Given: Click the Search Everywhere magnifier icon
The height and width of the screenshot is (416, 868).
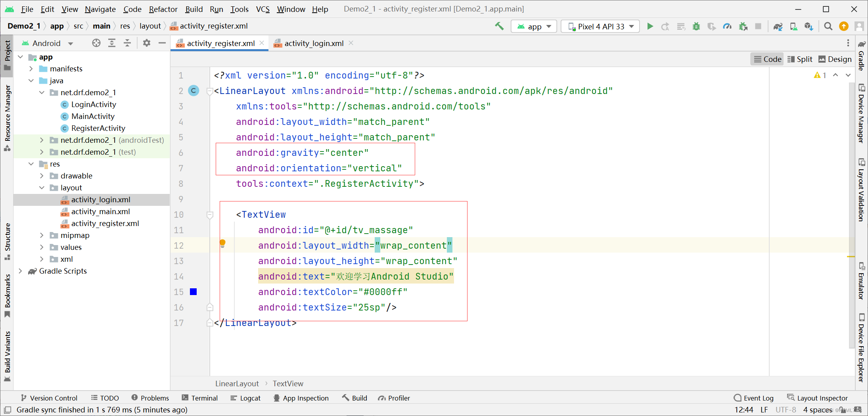Looking at the screenshot, I should click(828, 26).
